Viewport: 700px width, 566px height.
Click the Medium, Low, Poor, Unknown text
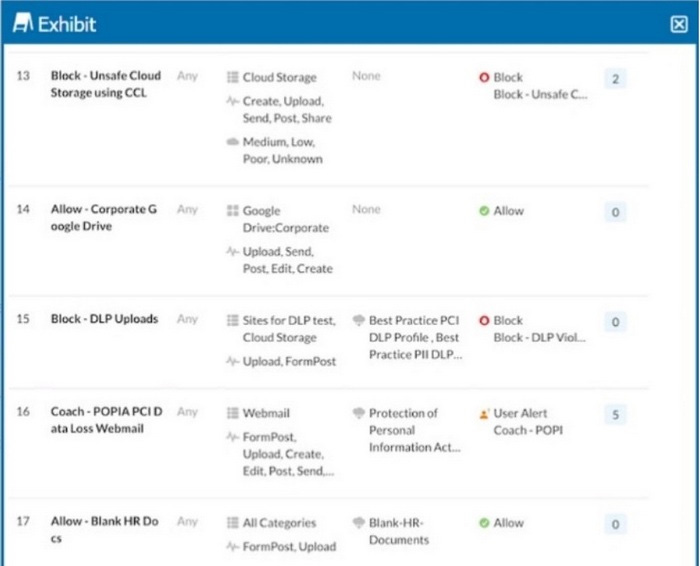[x=283, y=150]
